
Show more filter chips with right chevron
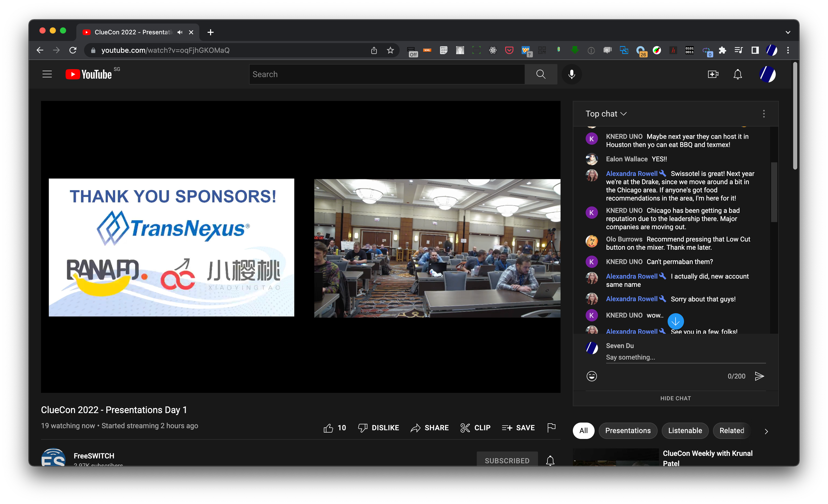pos(766,431)
